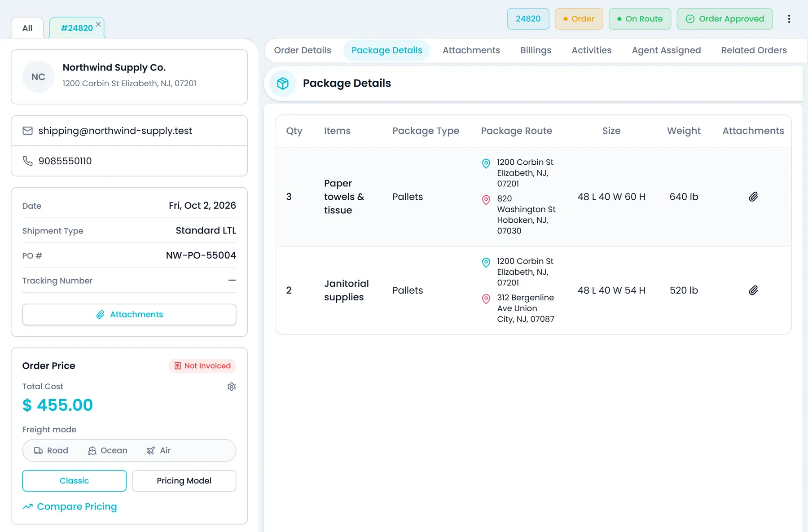This screenshot has width=808, height=532.
Task: Click destination pin at 312 Bergenline Ave
Action: [486, 299]
